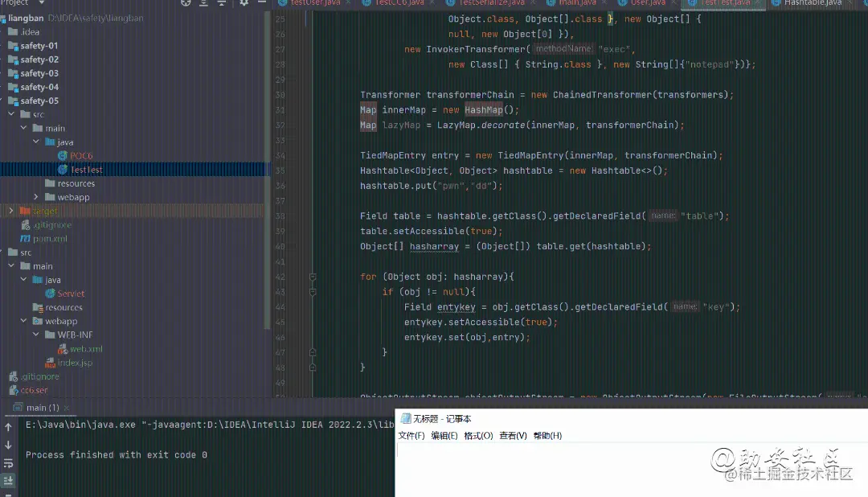
Task: Switch to the User.java tab
Action: (x=648, y=2)
